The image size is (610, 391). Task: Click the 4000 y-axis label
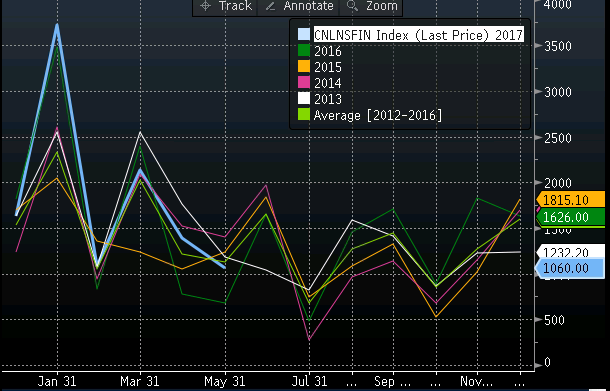pos(558,5)
